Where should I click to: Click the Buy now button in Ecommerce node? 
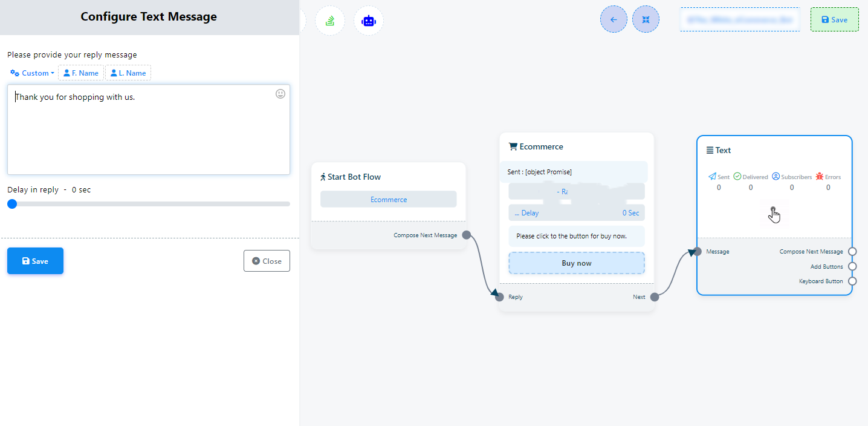576,263
